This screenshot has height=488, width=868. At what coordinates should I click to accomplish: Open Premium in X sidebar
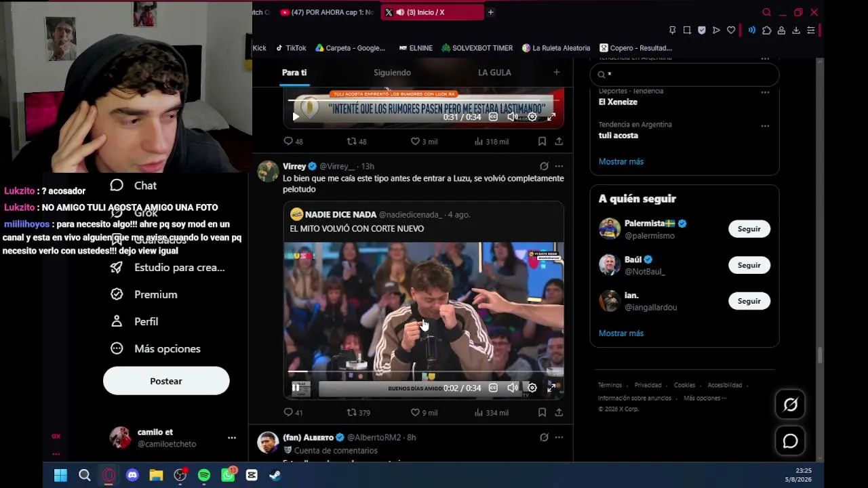pos(144,294)
